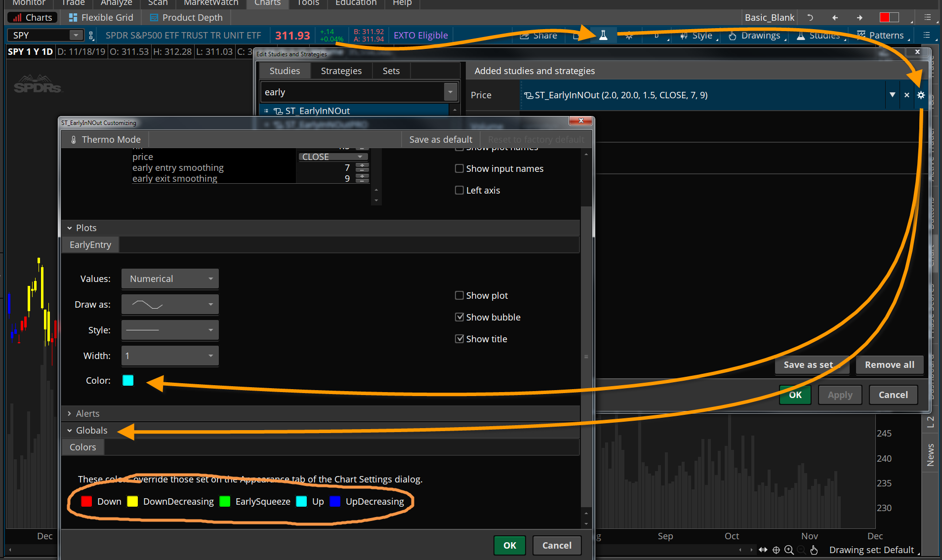Open chart settings gear next to beaker
The height and width of the screenshot is (560, 942).
629,36
